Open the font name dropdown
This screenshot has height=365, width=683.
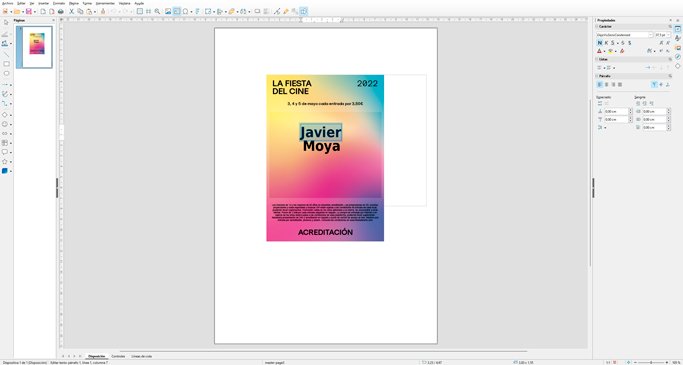coord(650,35)
